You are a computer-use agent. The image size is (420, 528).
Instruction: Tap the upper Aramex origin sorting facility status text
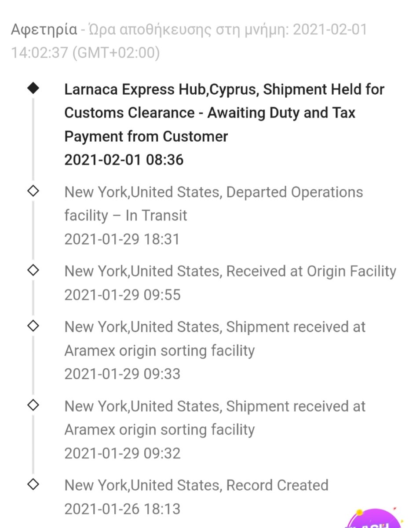click(x=215, y=339)
